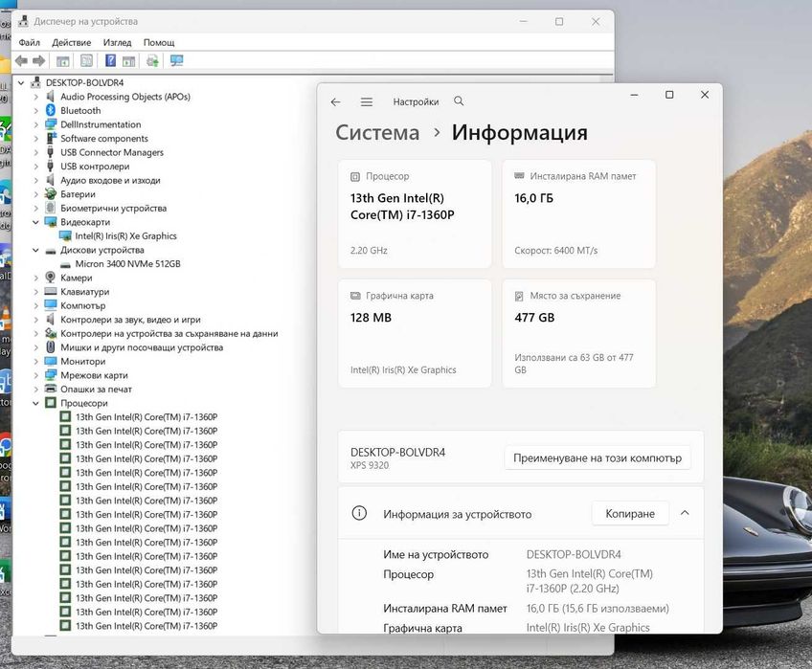Click the Инсталирана RAM памет card
812x669 pixels.
click(x=578, y=213)
